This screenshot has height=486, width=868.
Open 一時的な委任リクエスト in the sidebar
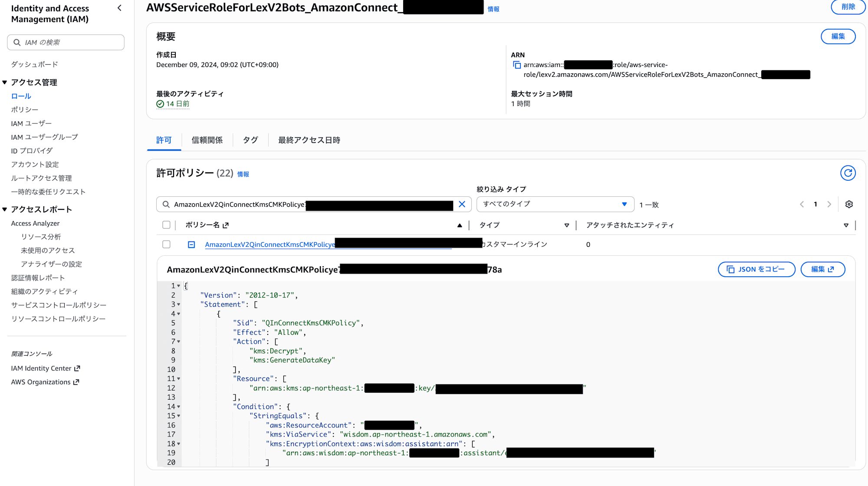click(x=49, y=192)
